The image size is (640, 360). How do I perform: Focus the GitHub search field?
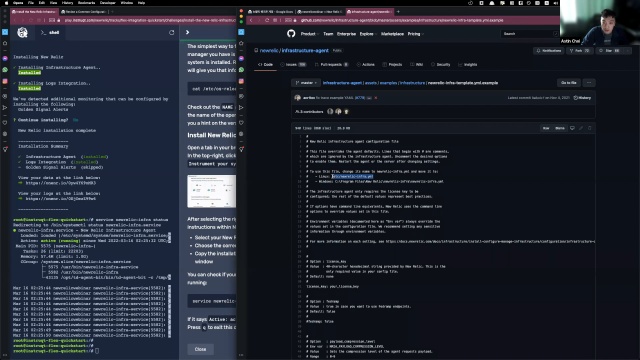(529, 34)
